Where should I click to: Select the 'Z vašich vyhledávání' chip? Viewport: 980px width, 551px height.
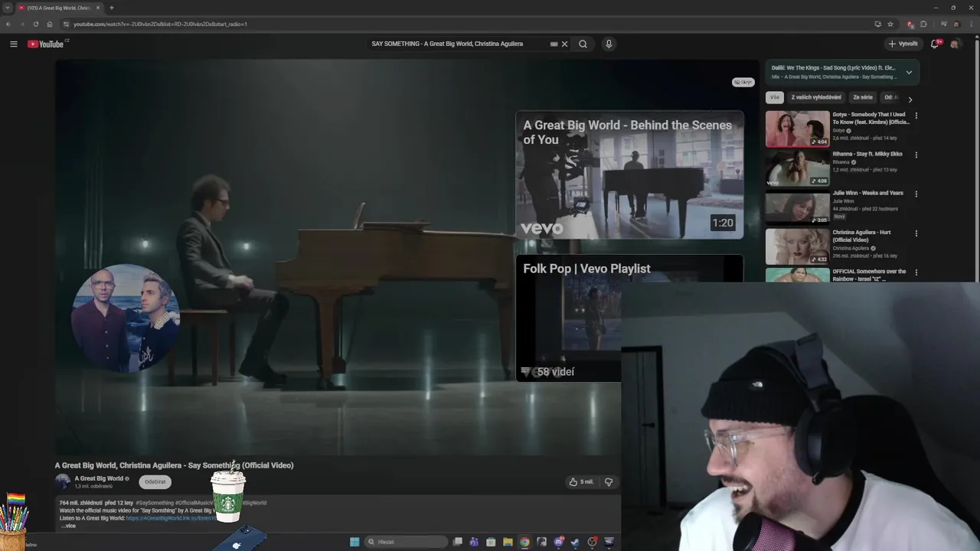coord(816,97)
